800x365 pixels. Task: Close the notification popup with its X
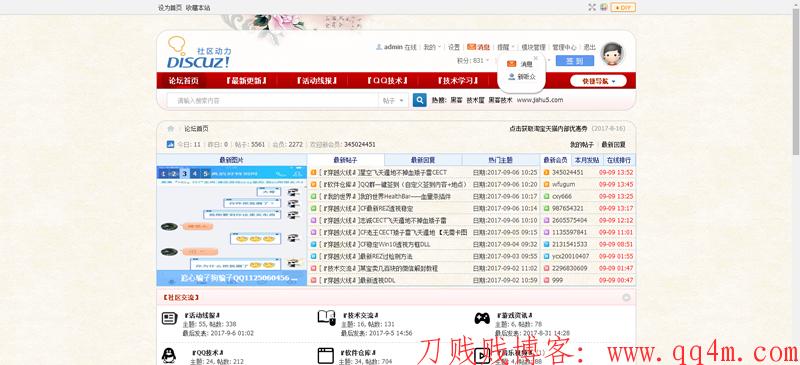pos(535,58)
